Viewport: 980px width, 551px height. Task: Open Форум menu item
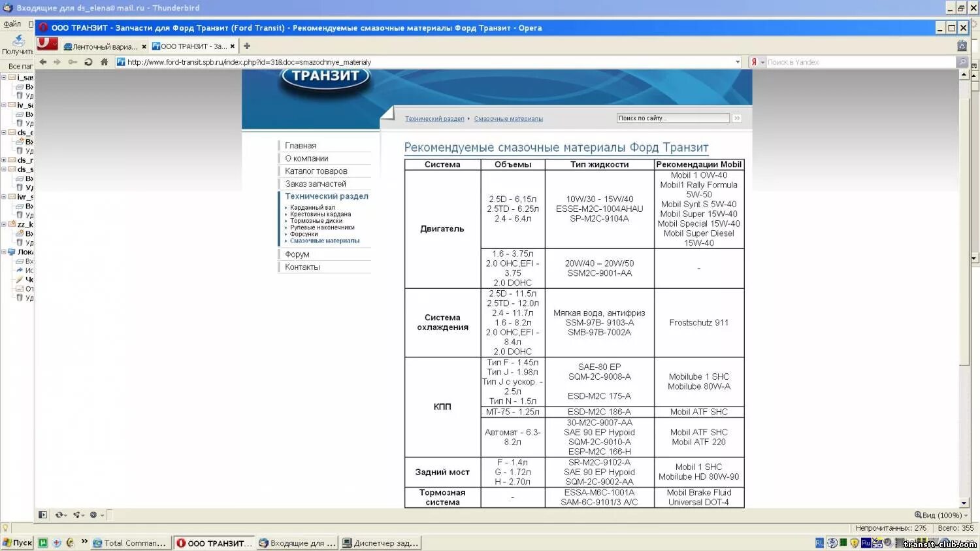tap(297, 254)
